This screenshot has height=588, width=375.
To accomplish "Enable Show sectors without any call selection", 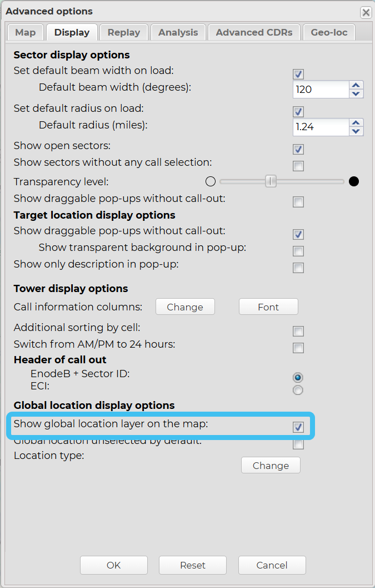I will click(x=298, y=166).
